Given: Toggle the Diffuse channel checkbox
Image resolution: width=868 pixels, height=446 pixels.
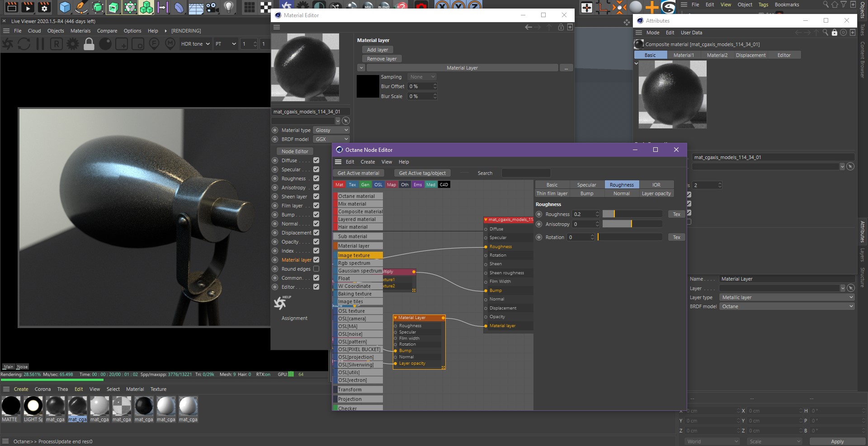Looking at the screenshot, I should pos(316,160).
